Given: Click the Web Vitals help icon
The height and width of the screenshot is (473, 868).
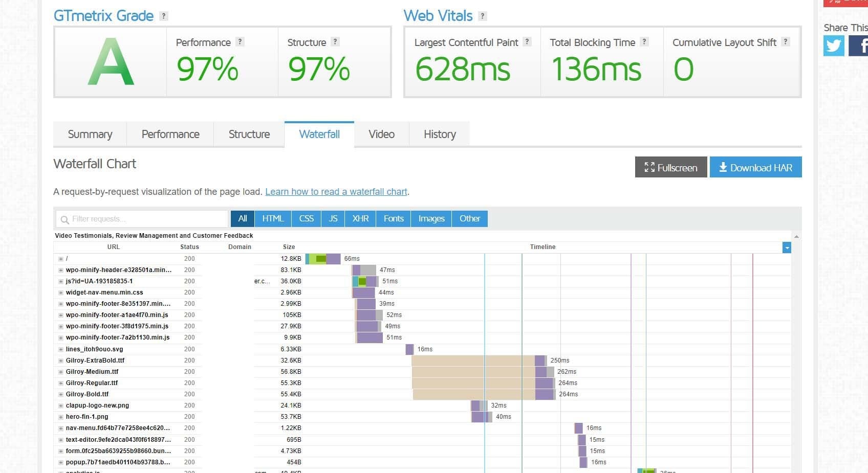Looking at the screenshot, I should tap(482, 16).
